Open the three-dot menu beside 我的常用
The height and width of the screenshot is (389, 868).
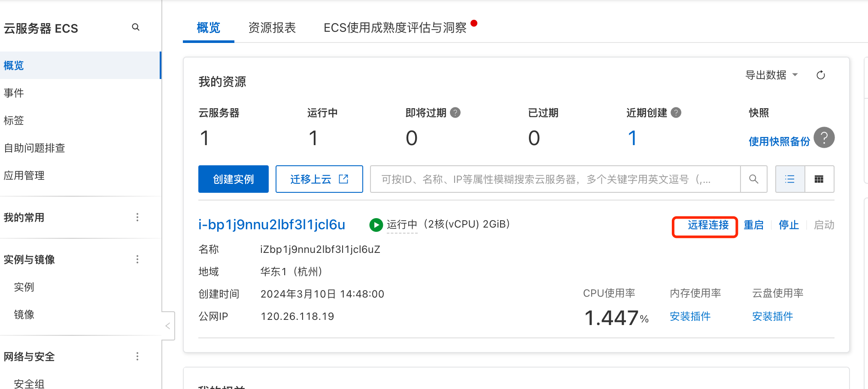click(137, 217)
